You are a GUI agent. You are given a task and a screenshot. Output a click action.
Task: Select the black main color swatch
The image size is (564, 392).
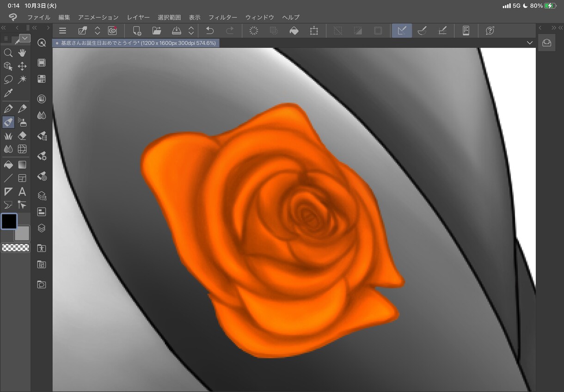(x=9, y=221)
